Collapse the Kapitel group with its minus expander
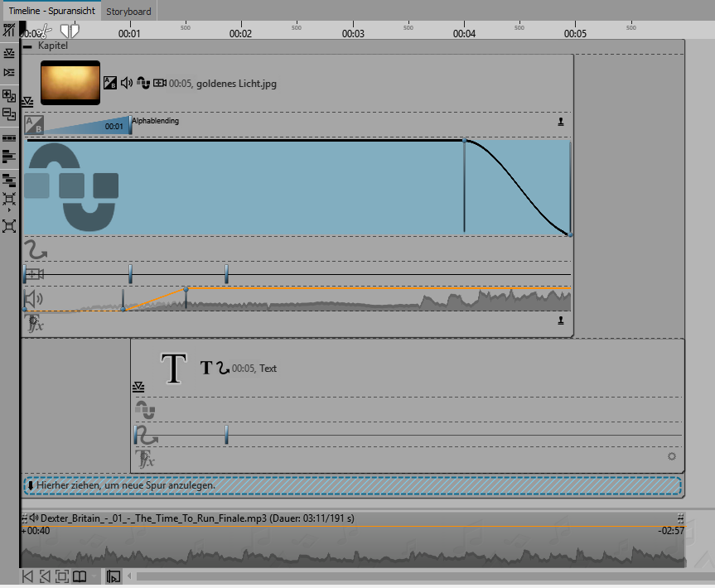This screenshot has width=715, height=588. click(30, 46)
